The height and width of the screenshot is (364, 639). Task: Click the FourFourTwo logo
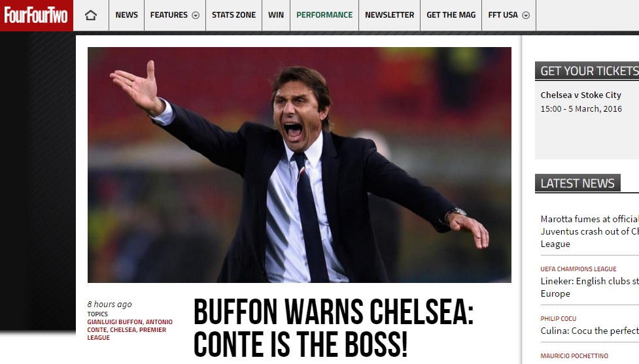36,16
